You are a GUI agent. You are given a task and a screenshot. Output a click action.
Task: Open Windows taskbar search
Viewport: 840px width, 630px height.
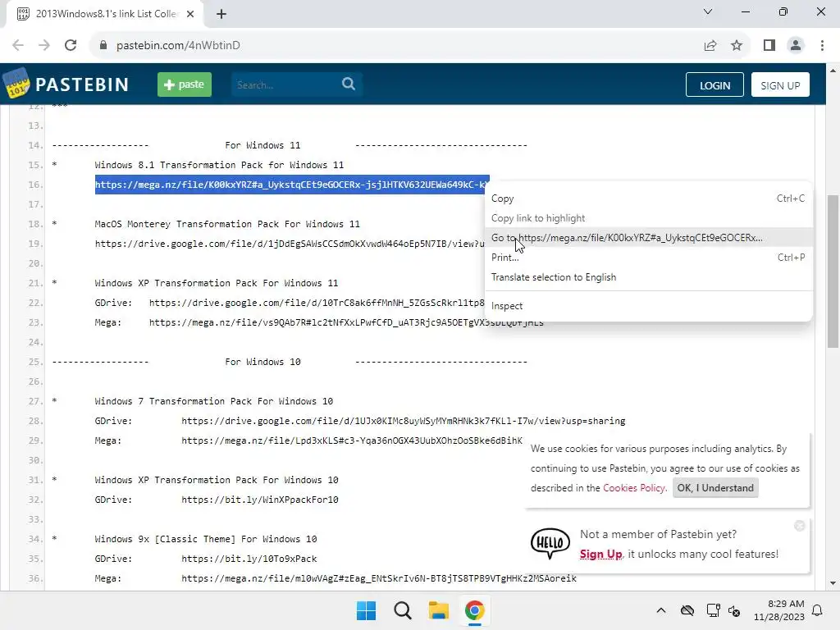click(402, 610)
